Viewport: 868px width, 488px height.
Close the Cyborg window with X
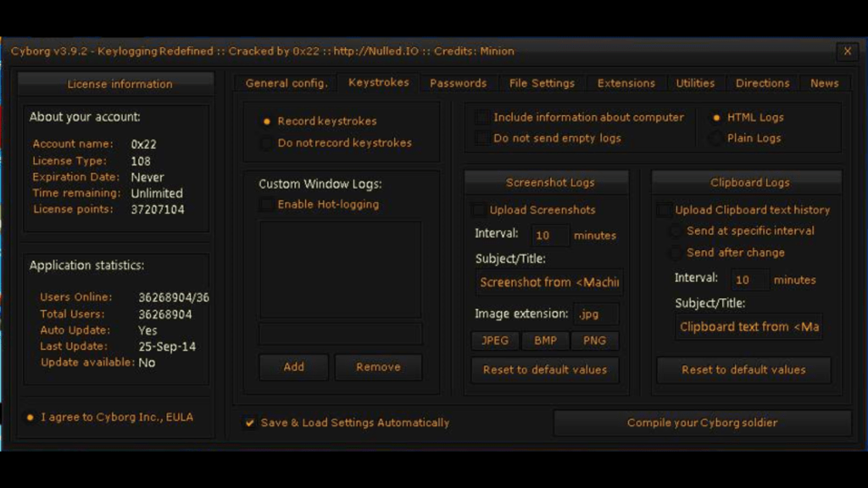pos(848,52)
